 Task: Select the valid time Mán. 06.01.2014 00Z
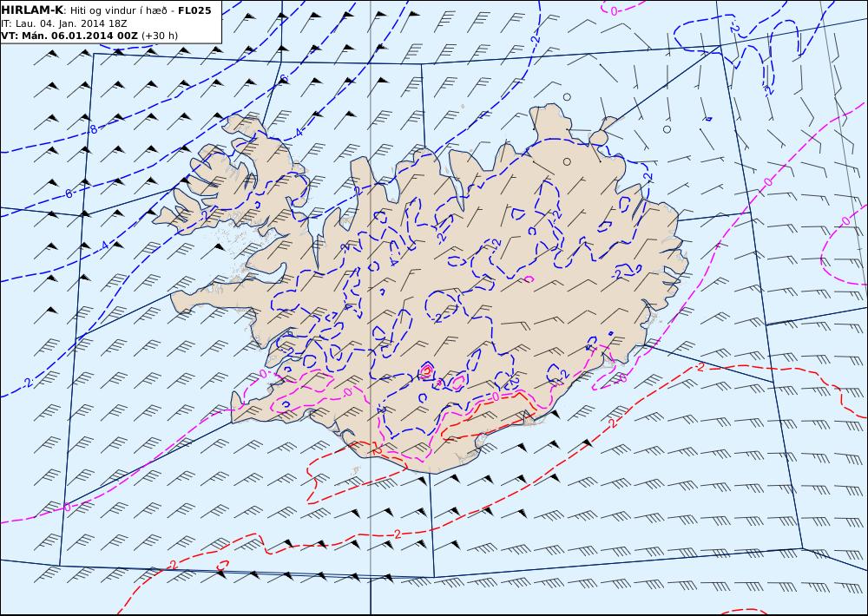79,36
